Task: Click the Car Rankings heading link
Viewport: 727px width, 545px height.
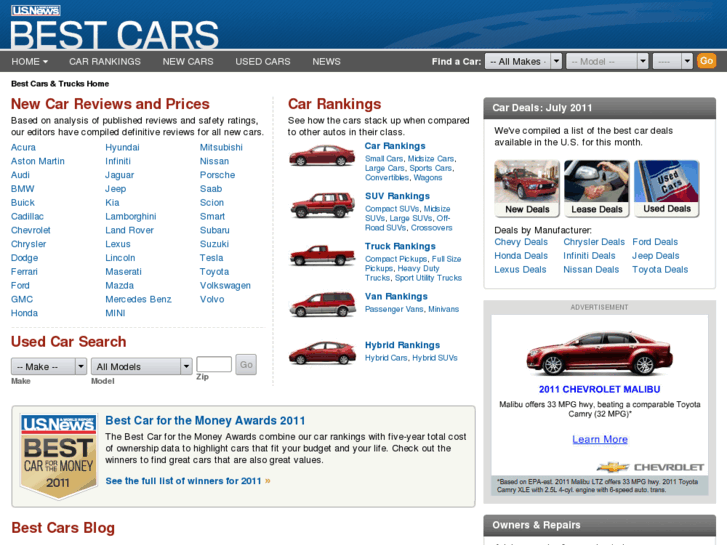Action: pos(395,146)
